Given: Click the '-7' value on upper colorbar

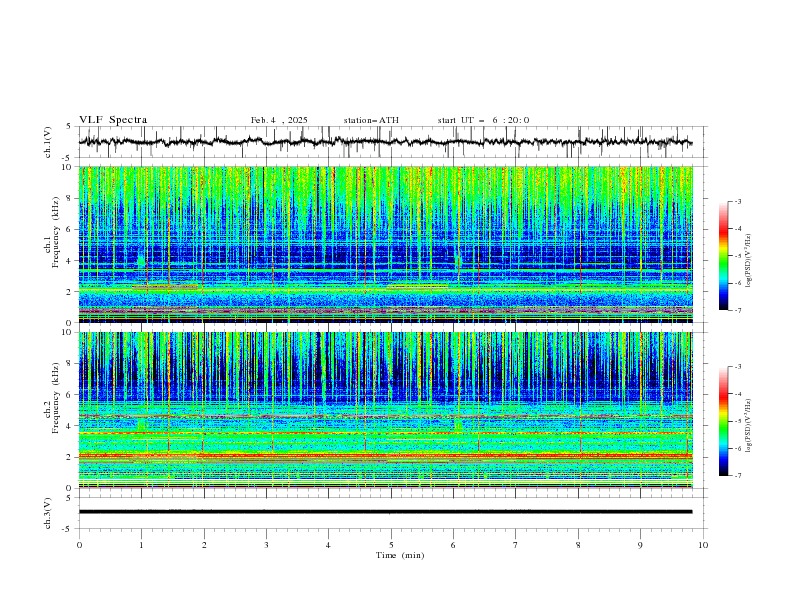Looking at the screenshot, I should click(737, 310).
